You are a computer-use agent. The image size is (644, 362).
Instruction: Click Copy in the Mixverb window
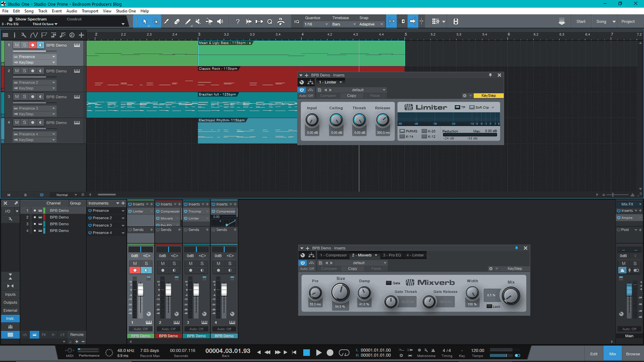tap(352, 269)
